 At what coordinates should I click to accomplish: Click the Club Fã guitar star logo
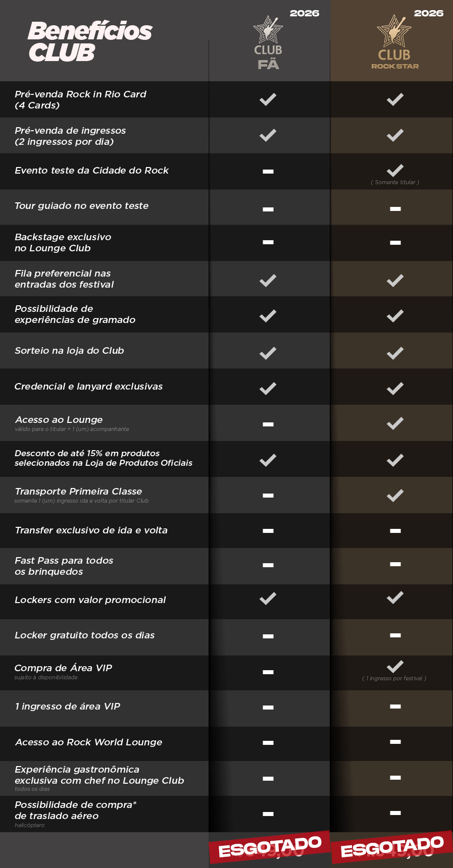pos(268,30)
